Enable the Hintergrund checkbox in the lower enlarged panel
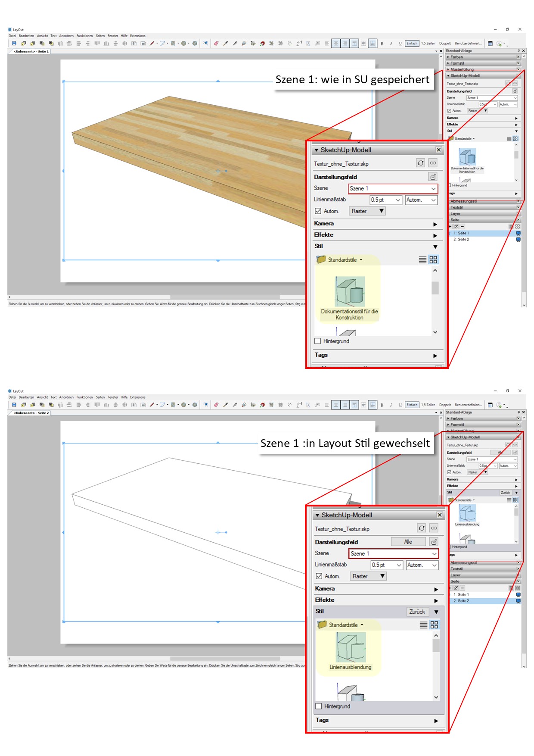The height and width of the screenshot is (756, 534). pos(319,706)
